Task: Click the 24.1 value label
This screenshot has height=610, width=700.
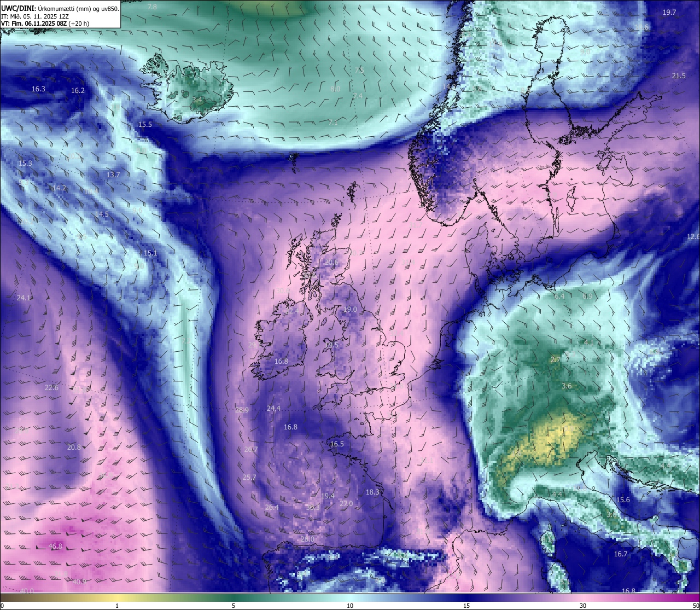Action: (x=24, y=298)
